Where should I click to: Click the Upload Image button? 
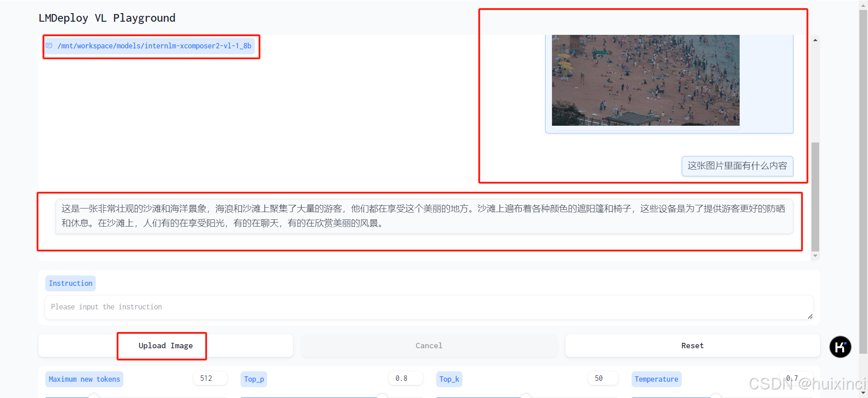tap(165, 346)
